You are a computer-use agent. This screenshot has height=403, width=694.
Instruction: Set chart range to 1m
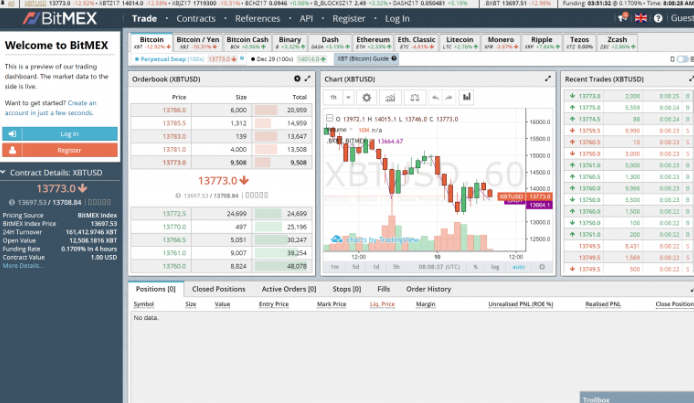pyautogui.click(x=335, y=267)
